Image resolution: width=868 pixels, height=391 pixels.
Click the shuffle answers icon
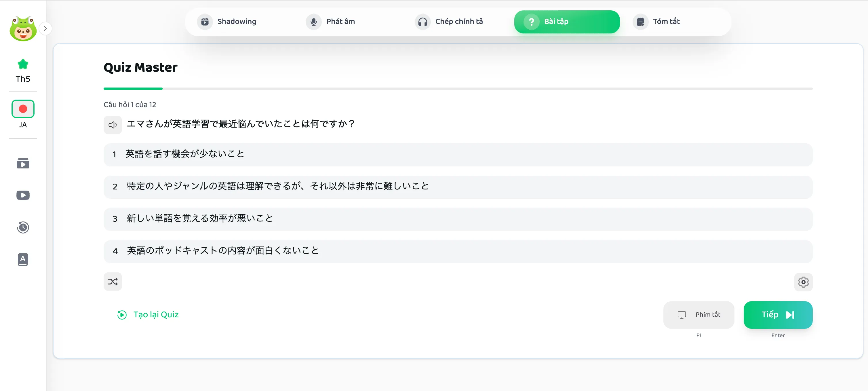(113, 282)
